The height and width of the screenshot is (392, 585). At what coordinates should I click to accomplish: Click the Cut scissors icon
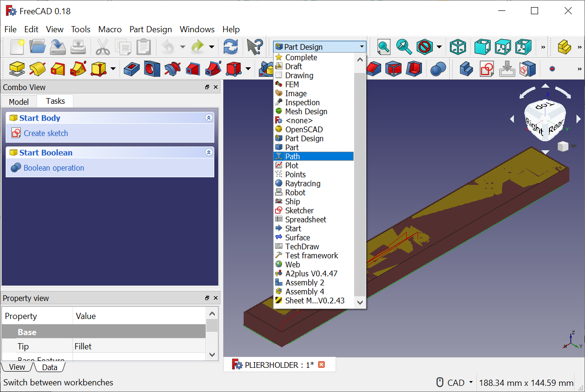(103, 47)
